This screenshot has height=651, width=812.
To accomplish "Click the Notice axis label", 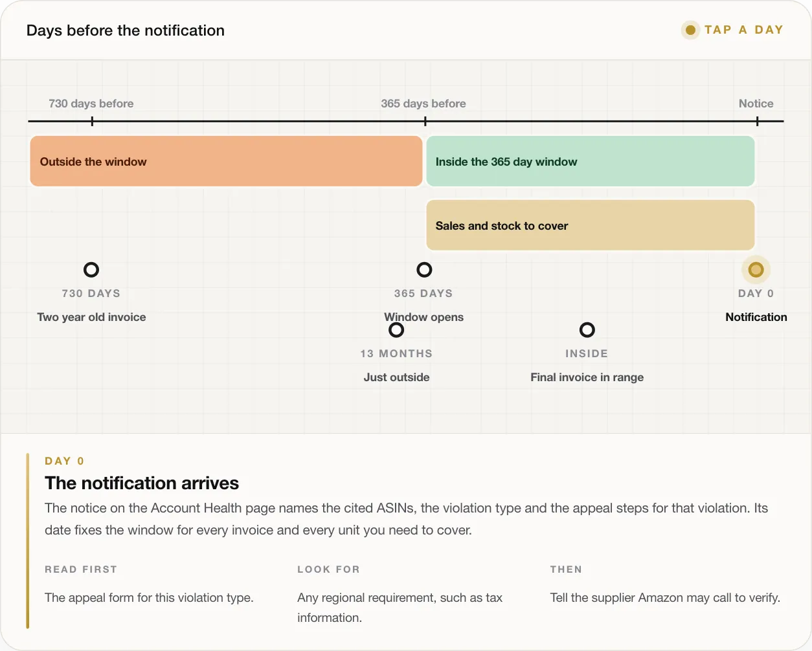I will pos(756,104).
